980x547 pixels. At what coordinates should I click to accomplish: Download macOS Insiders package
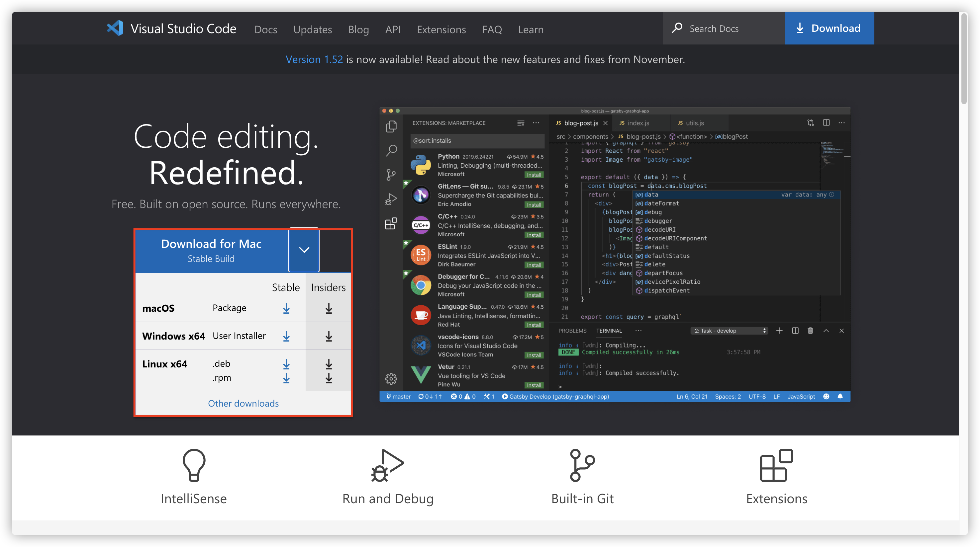tap(329, 308)
